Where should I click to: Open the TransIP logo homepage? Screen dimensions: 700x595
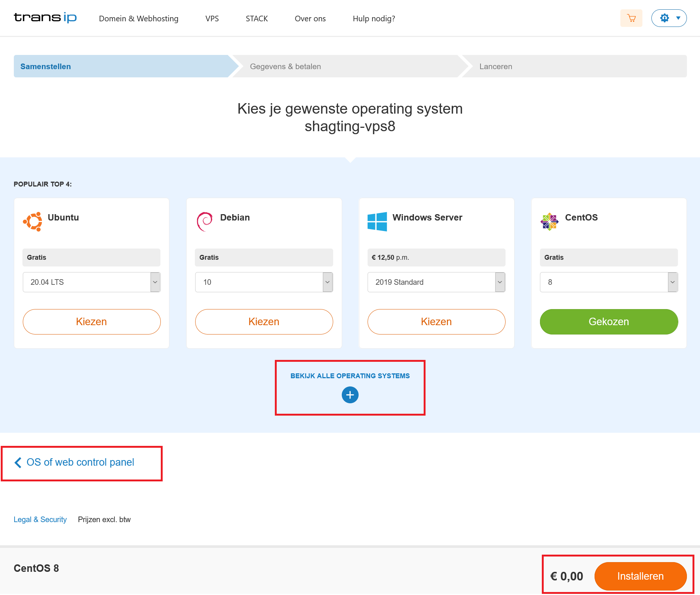coord(45,18)
